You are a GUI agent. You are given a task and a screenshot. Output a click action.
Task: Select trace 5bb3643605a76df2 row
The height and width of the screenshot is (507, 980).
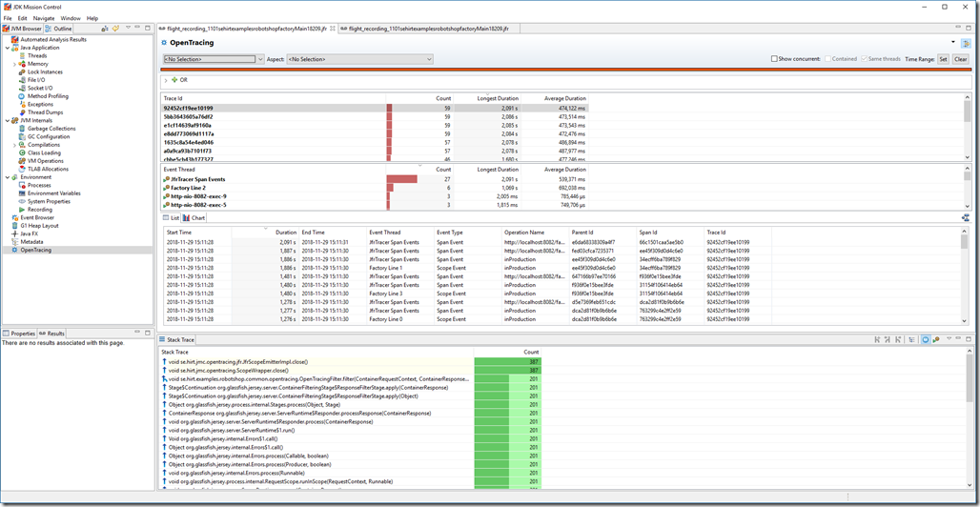pos(375,116)
